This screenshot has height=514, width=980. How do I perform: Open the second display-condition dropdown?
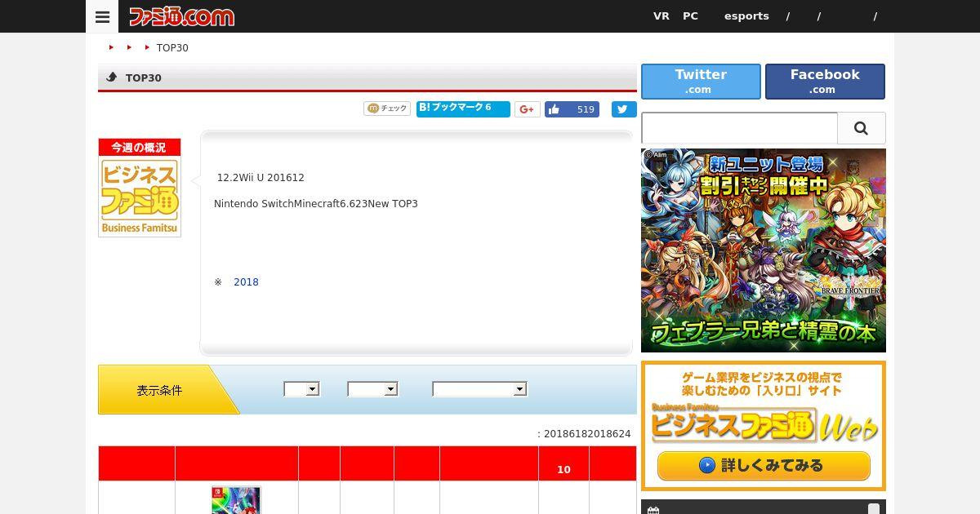[x=372, y=389]
